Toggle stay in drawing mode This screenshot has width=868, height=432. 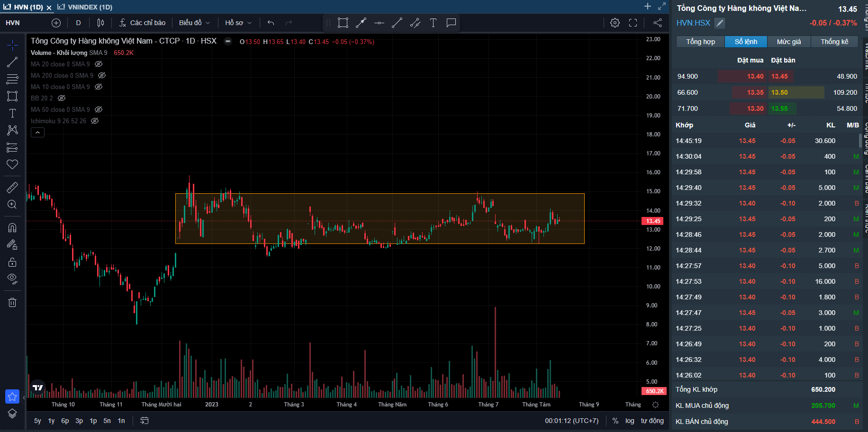click(x=12, y=245)
